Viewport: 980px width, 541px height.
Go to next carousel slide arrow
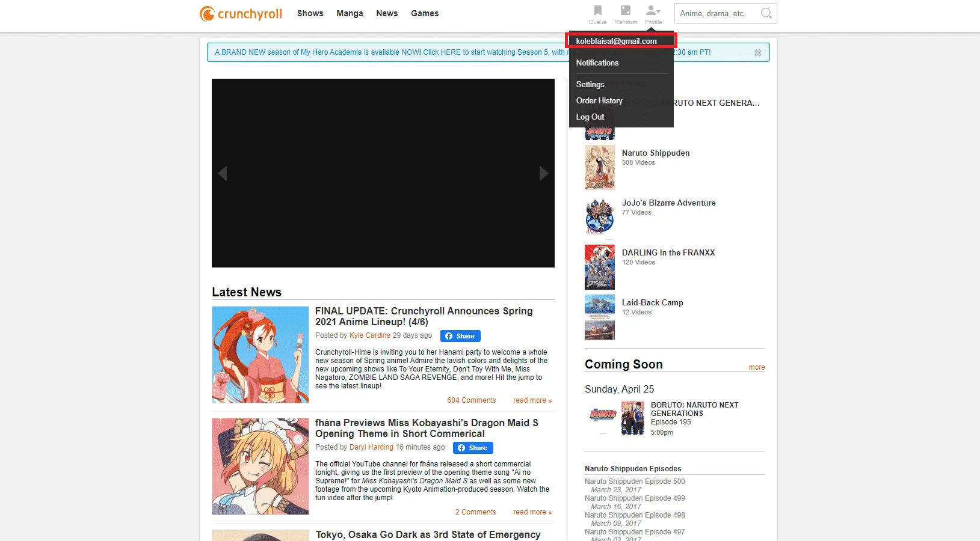pos(544,174)
